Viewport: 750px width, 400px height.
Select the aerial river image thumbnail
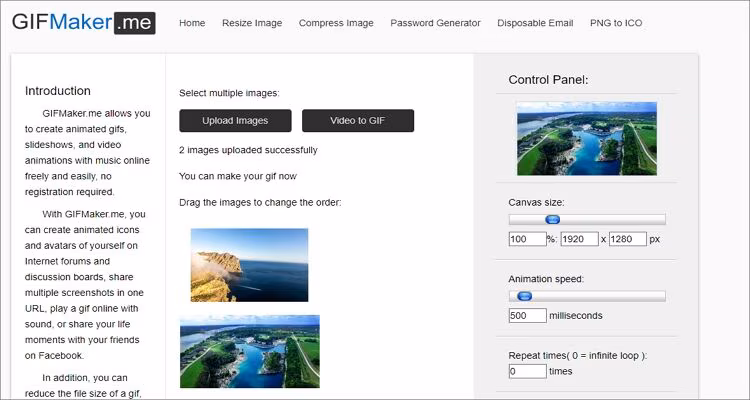(250, 351)
